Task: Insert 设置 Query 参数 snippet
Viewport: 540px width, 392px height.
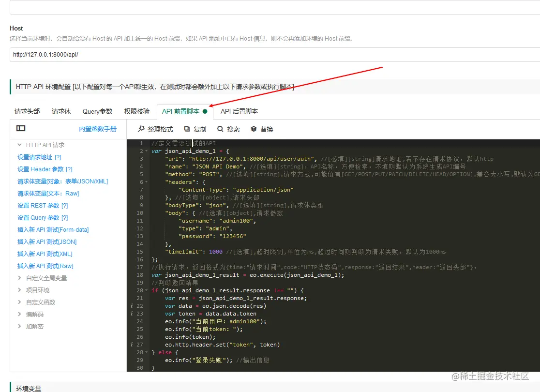Action: [x=43, y=217]
